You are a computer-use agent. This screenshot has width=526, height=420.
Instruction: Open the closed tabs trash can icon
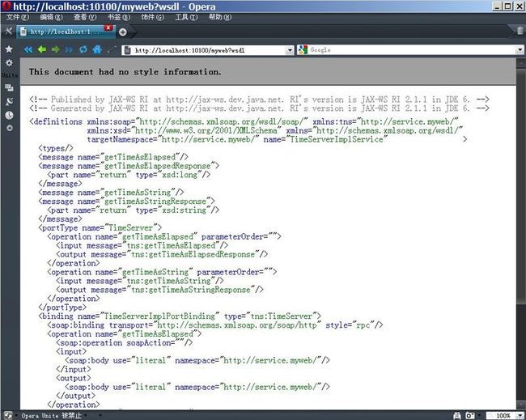[x=520, y=32]
